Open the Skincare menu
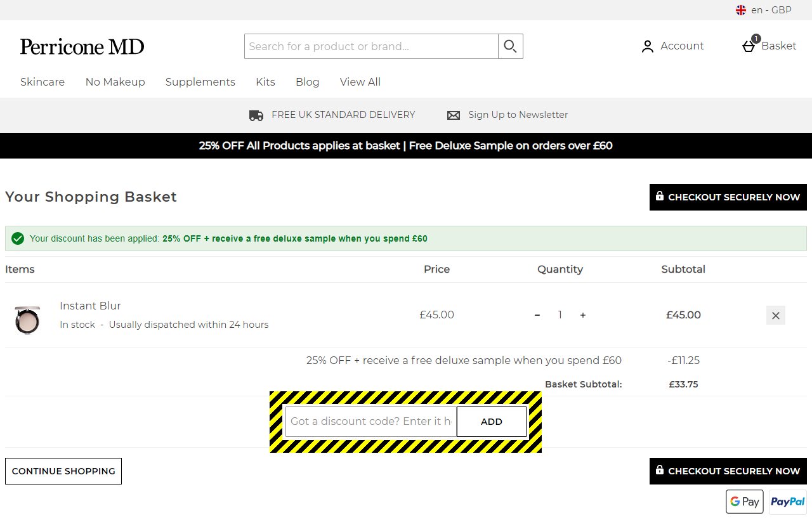 click(x=43, y=82)
